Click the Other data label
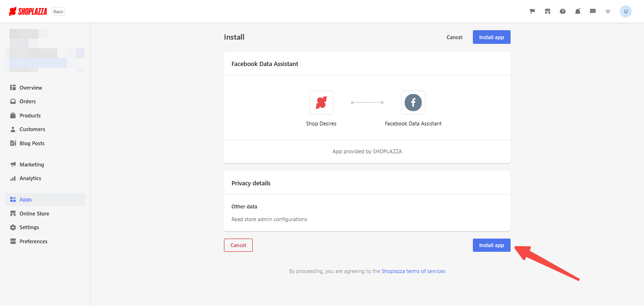Viewport: 644px width, 306px height. click(x=244, y=207)
